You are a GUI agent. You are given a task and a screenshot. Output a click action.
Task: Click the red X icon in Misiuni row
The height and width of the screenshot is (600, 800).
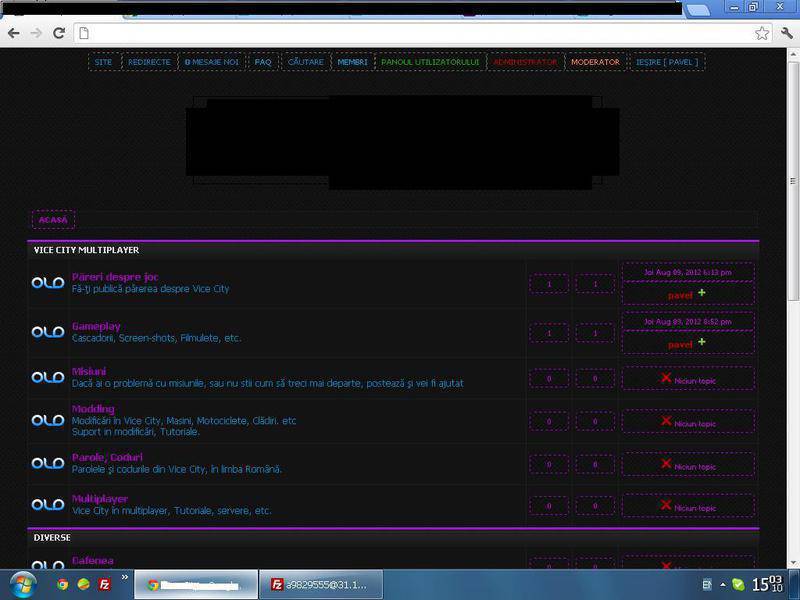(x=666, y=378)
